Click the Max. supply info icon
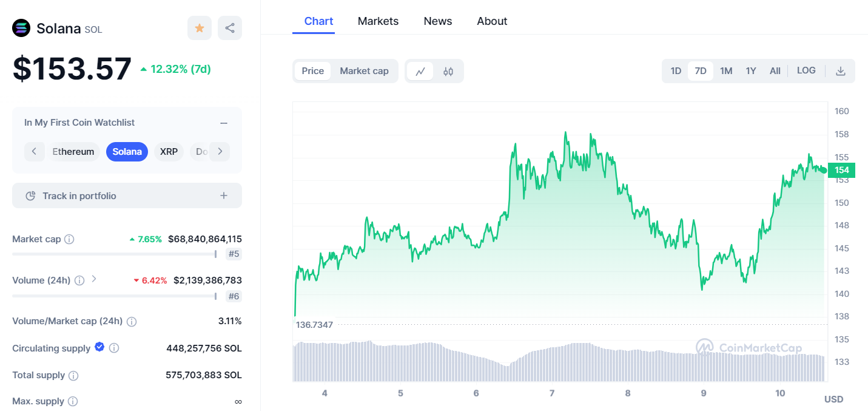The height and width of the screenshot is (411, 868). coord(73,401)
